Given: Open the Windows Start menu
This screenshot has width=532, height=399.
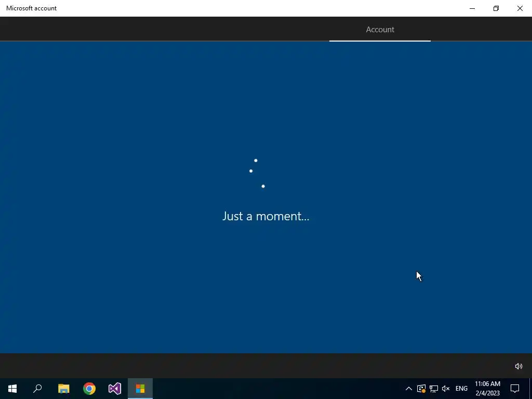Looking at the screenshot, I should pos(12,389).
